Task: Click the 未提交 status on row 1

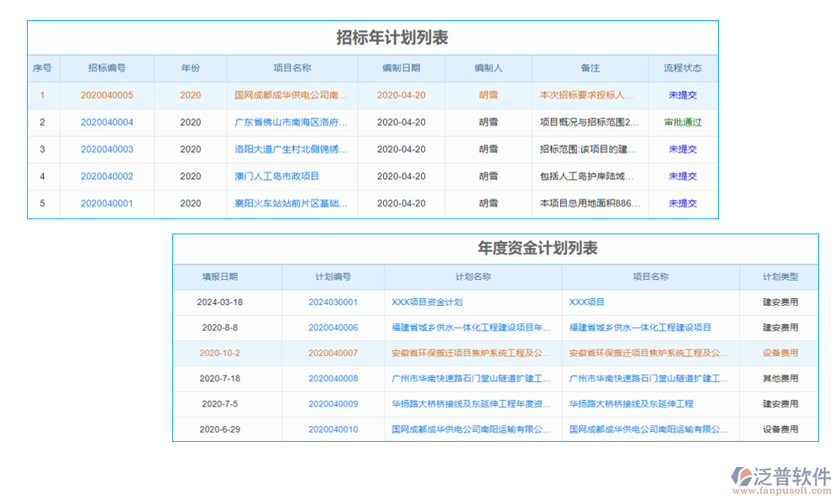Action: tap(682, 95)
